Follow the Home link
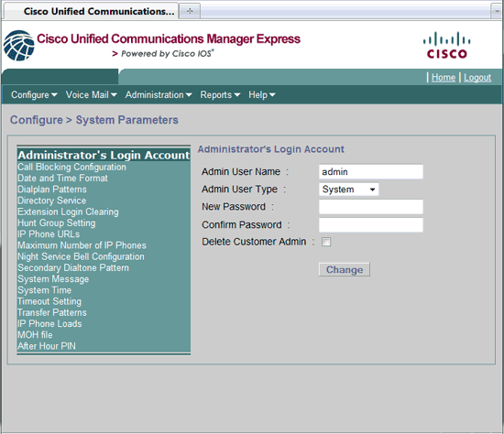Image resolution: width=504 pixels, height=434 pixels. pos(444,78)
